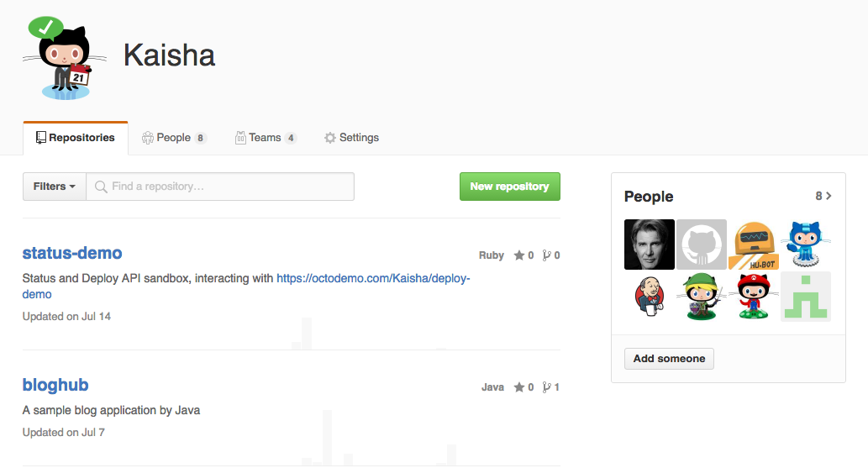Image resolution: width=868 pixels, height=468 pixels.
Task: Click the New repository button
Action: tap(510, 187)
